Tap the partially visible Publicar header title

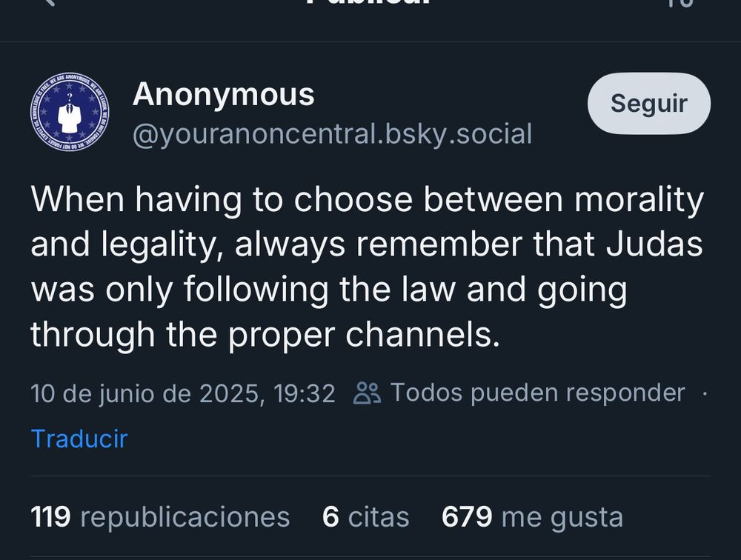coord(368,2)
